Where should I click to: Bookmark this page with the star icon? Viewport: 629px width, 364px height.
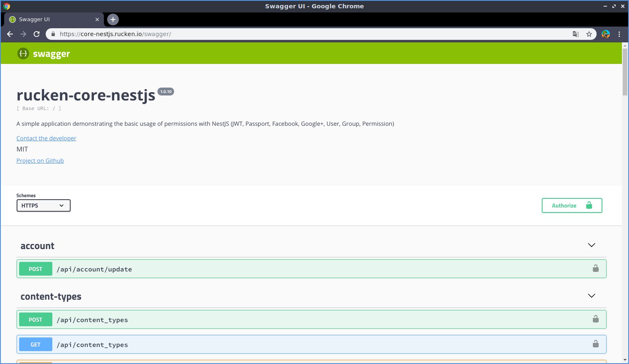(589, 34)
